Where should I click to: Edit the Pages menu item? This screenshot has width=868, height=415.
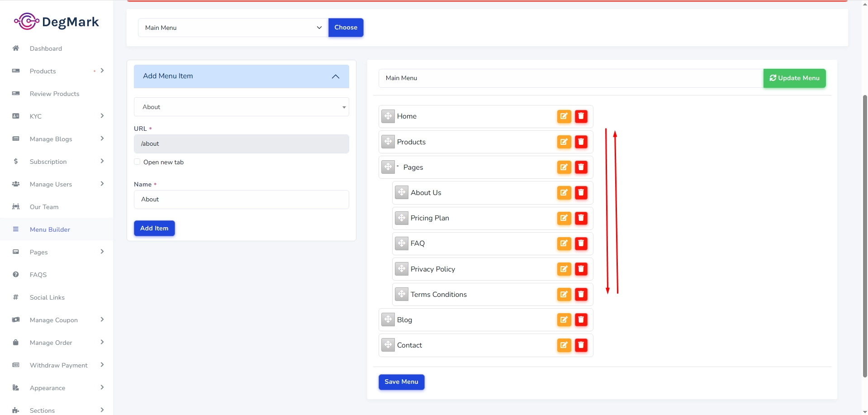click(x=564, y=167)
